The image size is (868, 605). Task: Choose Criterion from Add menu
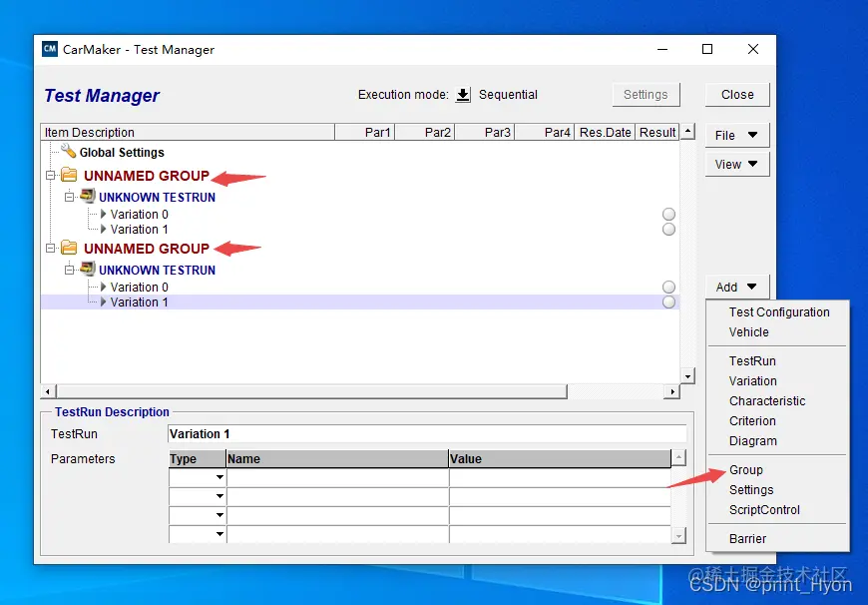(x=752, y=421)
